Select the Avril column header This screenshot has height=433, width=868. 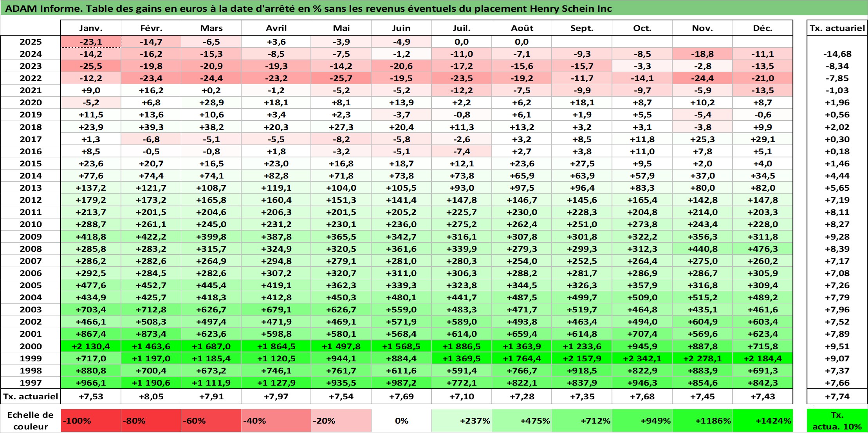276,28
